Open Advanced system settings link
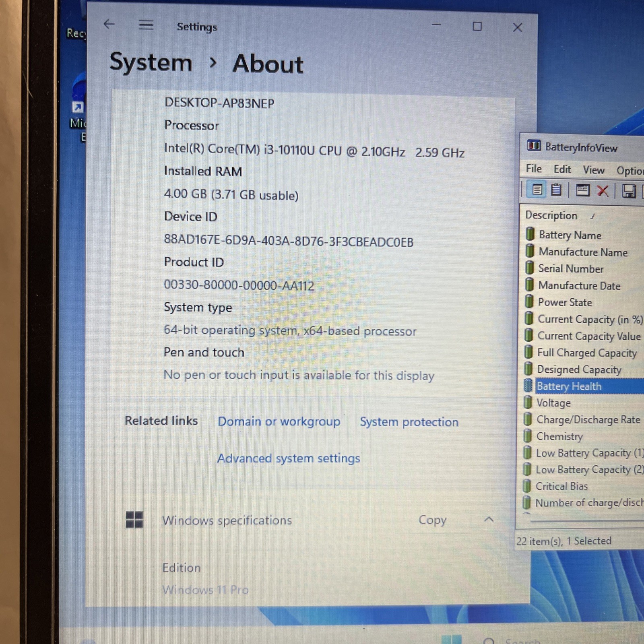Viewport: 644px width, 644px height. (289, 458)
